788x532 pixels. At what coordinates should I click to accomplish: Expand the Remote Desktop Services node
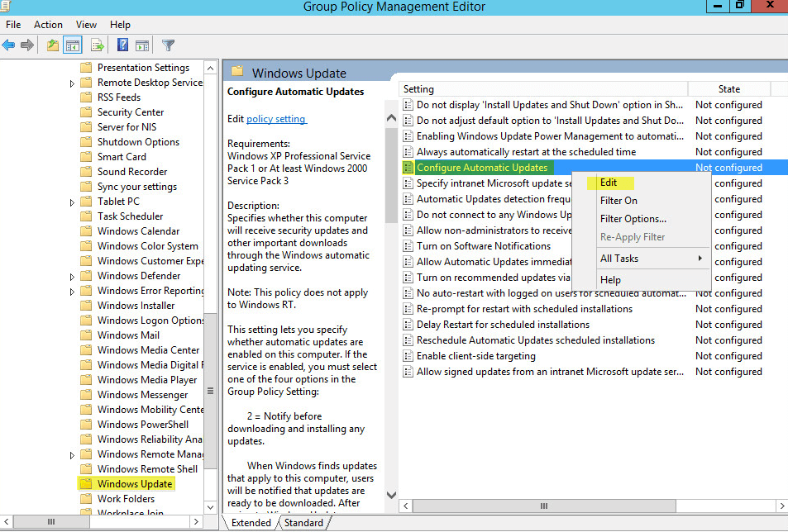click(x=72, y=83)
